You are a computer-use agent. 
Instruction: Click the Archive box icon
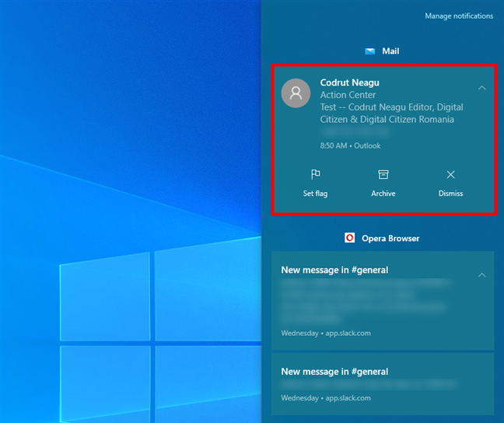click(383, 174)
